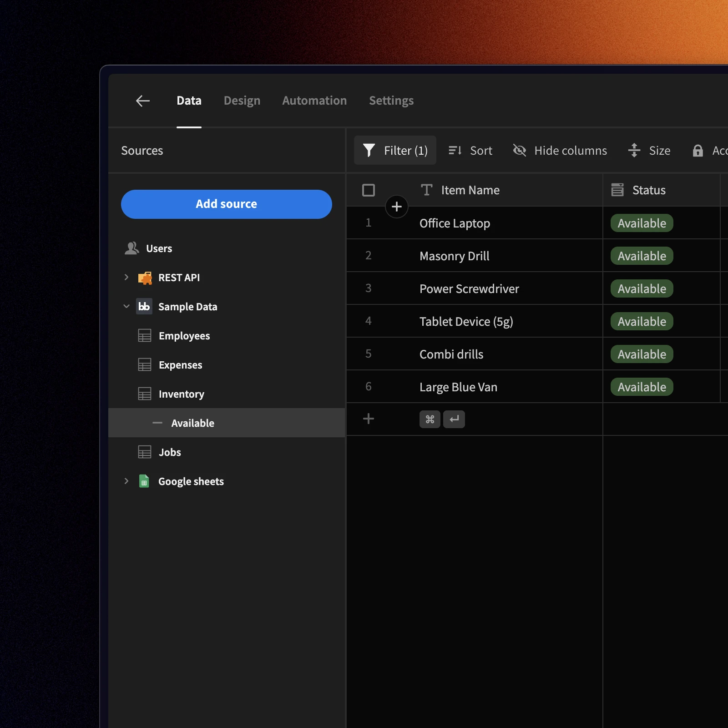This screenshot has height=728, width=728.
Task: Select the Available view
Action: [x=227, y=423]
